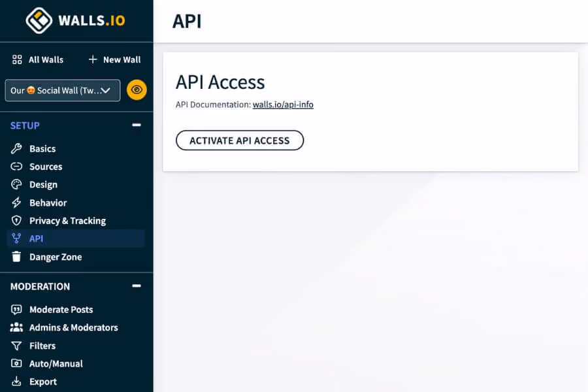Open the Filters page
This screenshot has width=588, height=392.
(x=42, y=346)
